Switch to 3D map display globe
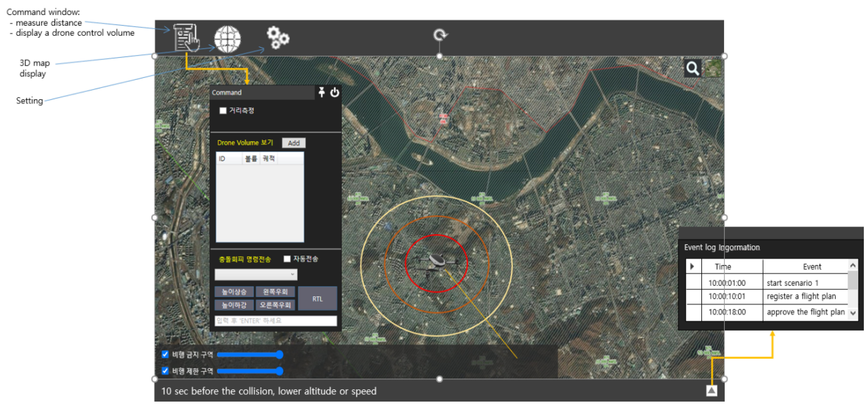The height and width of the screenshot is (406, 868). click(227, 39)
